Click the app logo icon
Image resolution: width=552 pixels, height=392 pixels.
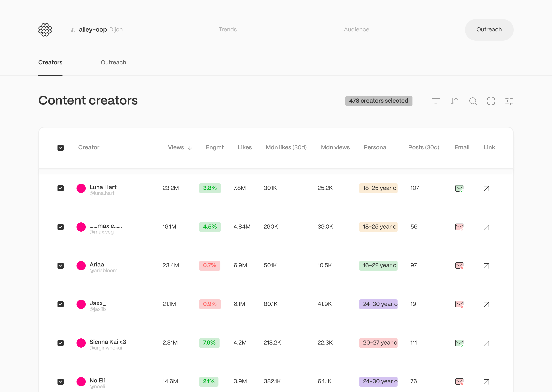tap(45, 30)
